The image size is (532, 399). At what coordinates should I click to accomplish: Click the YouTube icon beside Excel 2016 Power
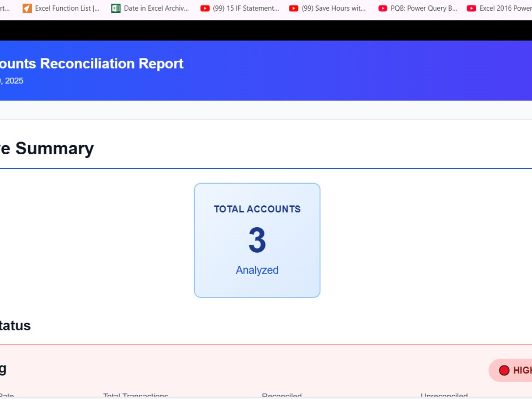[x=471, y=8]
